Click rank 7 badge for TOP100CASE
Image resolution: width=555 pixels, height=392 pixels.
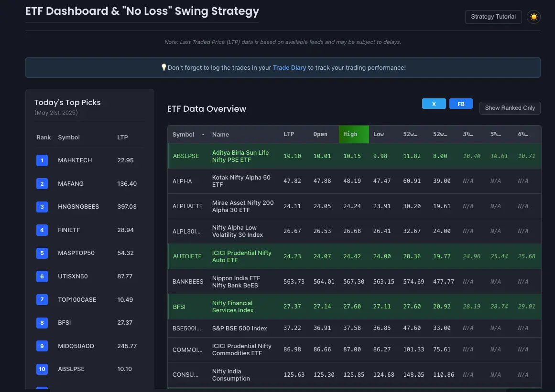tap(42, 300)
